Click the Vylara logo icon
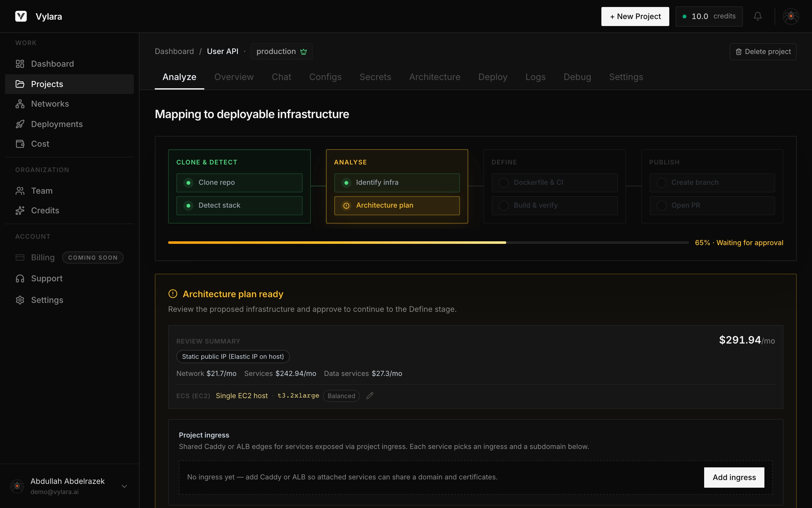Viewport: 812px width, 508px height. [21, 16]
